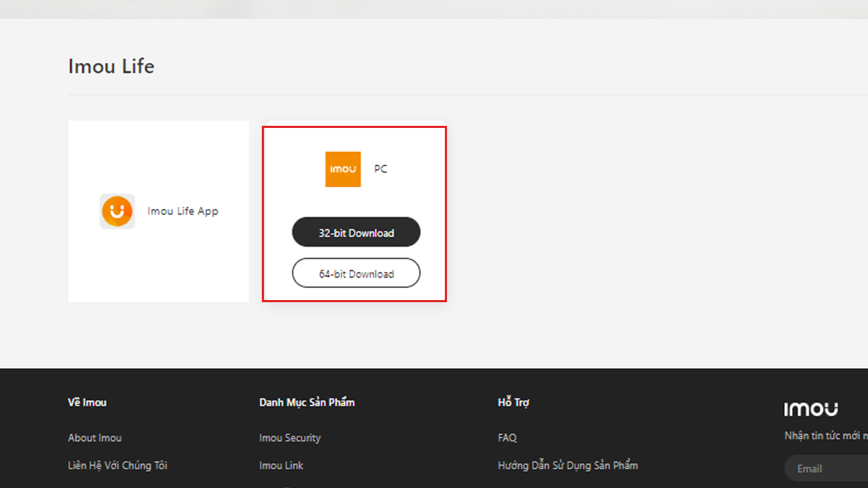Click the white imou logo in footer
868x488 pixels.
coord(811,409)
